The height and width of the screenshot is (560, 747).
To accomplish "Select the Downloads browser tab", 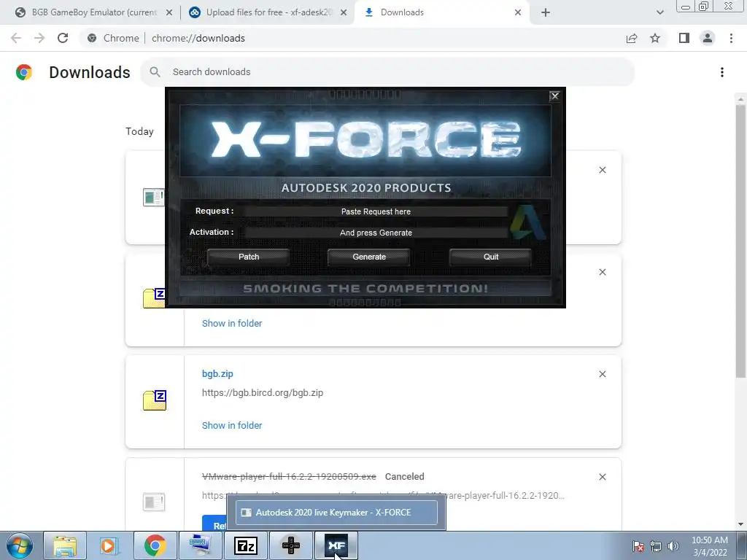I will coord(402,12).
